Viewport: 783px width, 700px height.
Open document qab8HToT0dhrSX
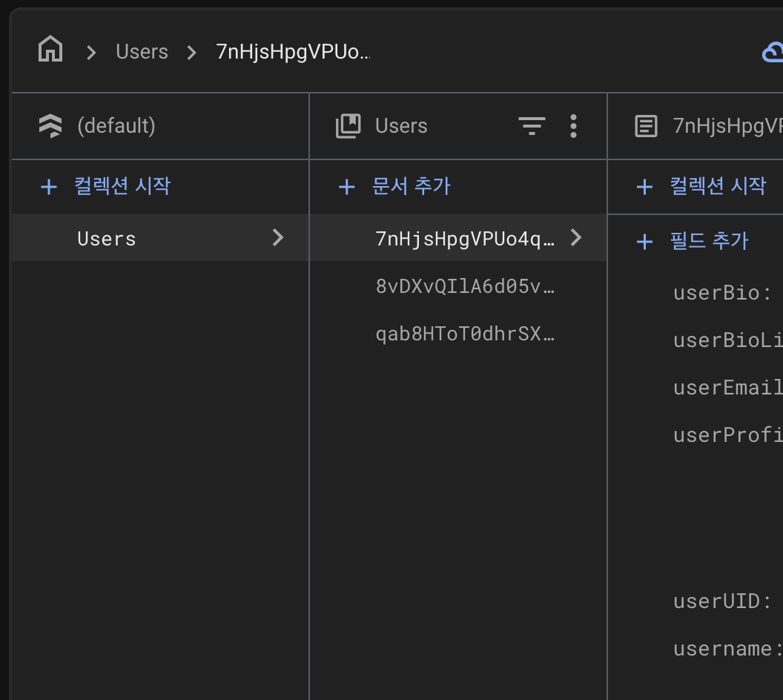point(465,334)
